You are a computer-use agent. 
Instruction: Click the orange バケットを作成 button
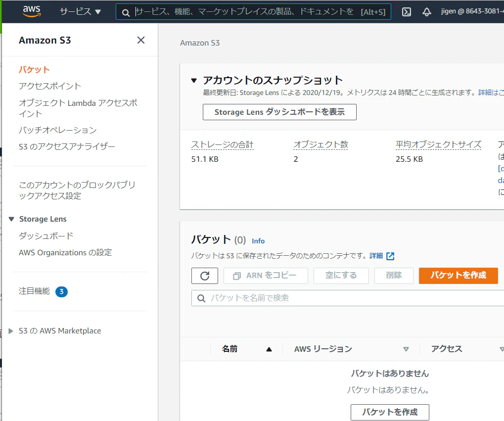458,276
